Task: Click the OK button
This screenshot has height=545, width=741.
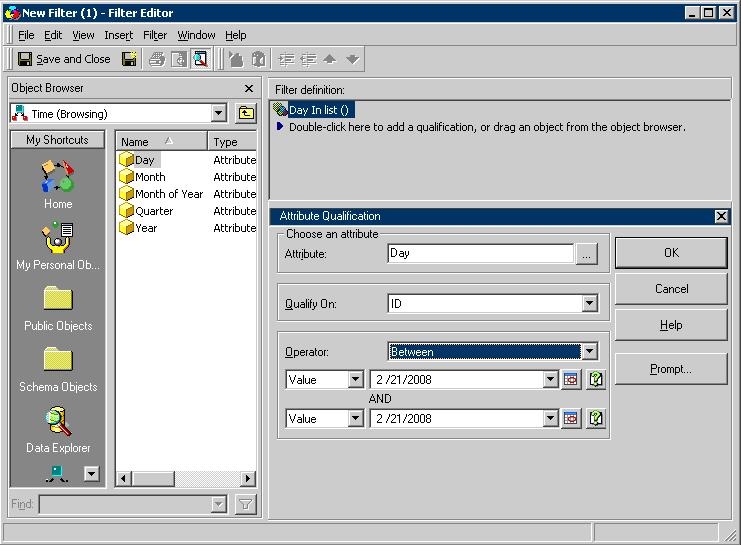Action: pos(671,253)
